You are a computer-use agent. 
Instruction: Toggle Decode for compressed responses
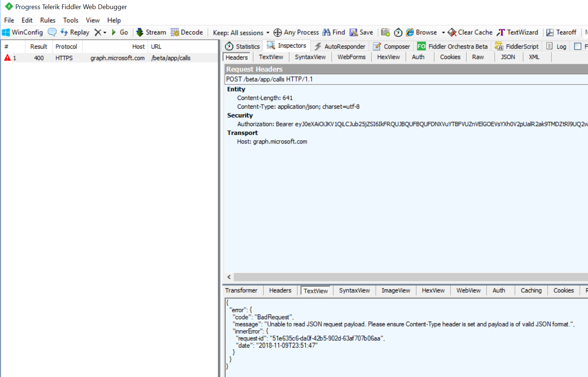point(187,32)
